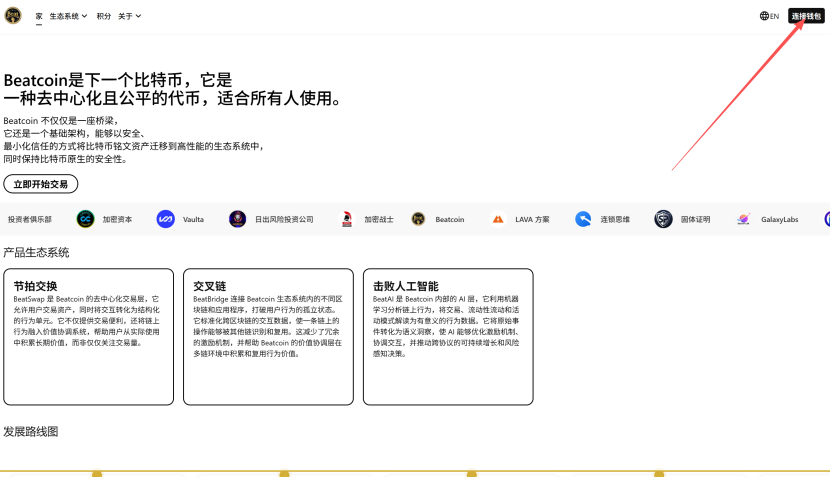Click the Vaulta partner logo icon
Image resolution: width=830 pixels, height=477 pixels.
[x=166, y=219]
